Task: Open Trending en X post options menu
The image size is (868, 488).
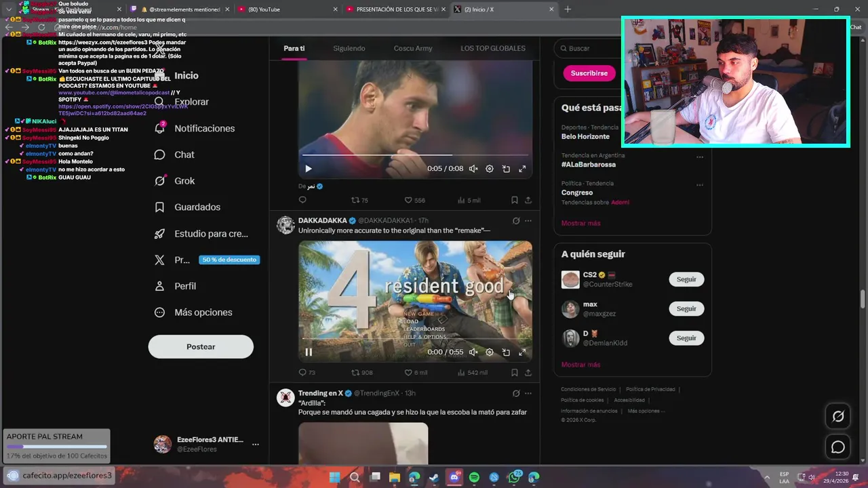Action: (x=528, y=393)
